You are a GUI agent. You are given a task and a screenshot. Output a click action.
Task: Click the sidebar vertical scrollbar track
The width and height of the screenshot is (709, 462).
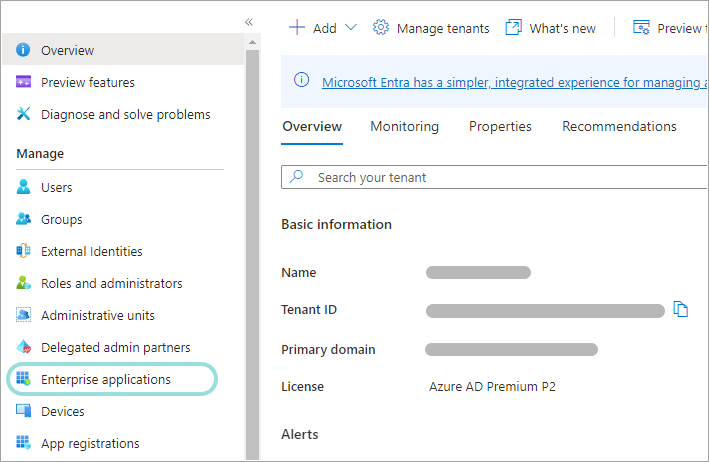pyautogui.click(x=252, y=253)
